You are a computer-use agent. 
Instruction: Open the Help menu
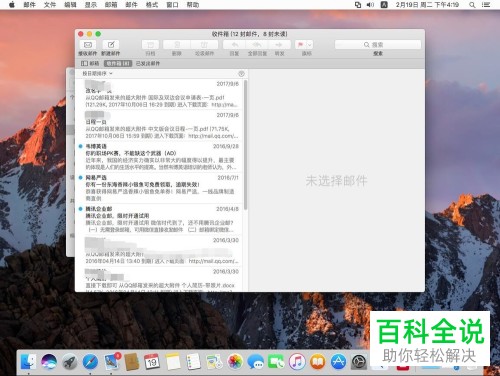coord(192,5)
